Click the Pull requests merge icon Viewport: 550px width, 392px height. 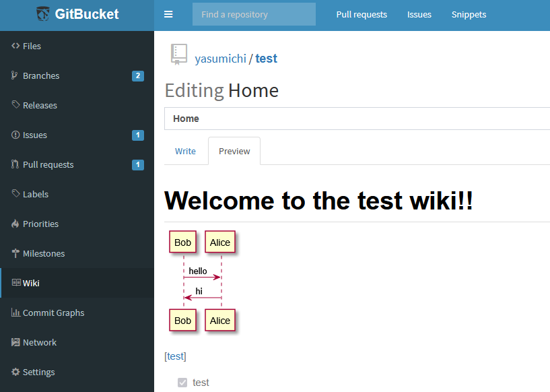pyautogui.click(x=15, y=164)
